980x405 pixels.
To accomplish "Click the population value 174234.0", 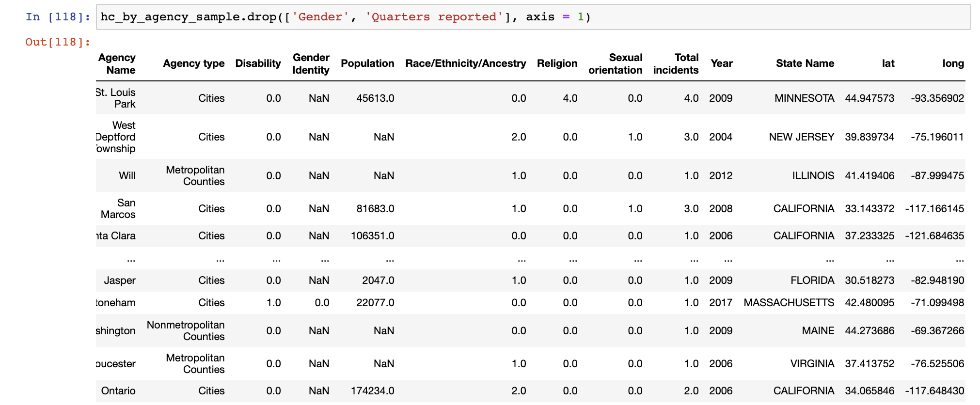I will [x=372, y=391].
